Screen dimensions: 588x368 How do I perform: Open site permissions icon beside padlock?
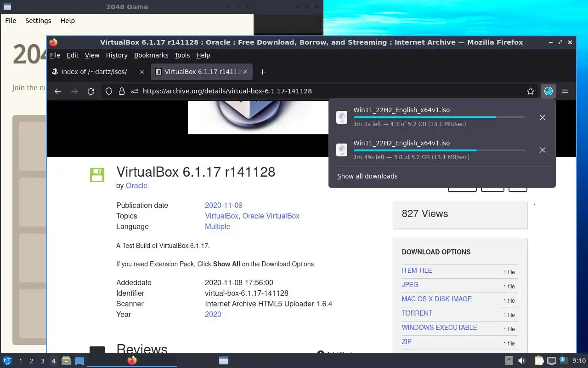[x=135, y=91]
